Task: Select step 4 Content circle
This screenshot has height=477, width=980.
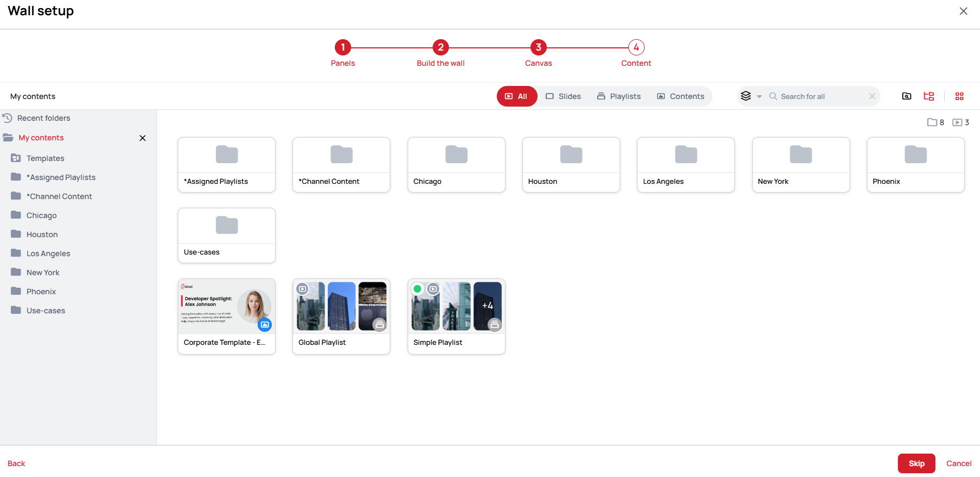Action: [x=636, y=47]
